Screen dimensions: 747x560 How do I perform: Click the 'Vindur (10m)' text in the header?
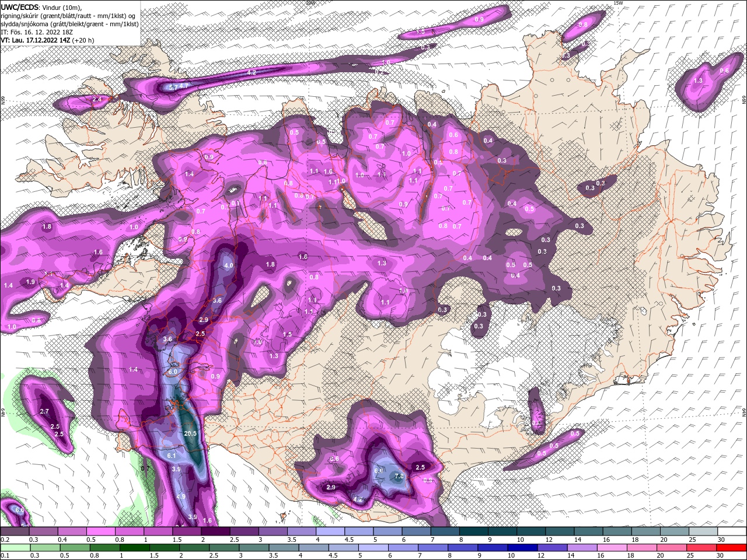coord(62,7)
